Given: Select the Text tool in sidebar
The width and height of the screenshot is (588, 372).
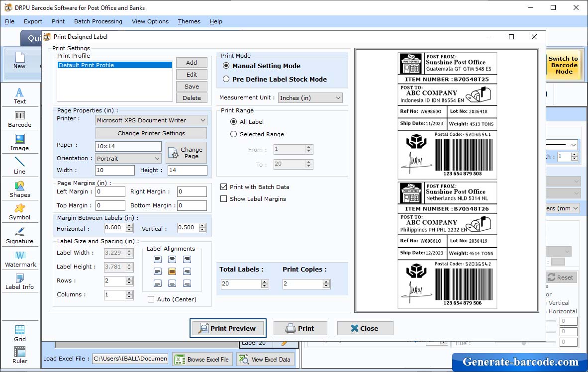Looking at the screenshot, I should [20, 95].
